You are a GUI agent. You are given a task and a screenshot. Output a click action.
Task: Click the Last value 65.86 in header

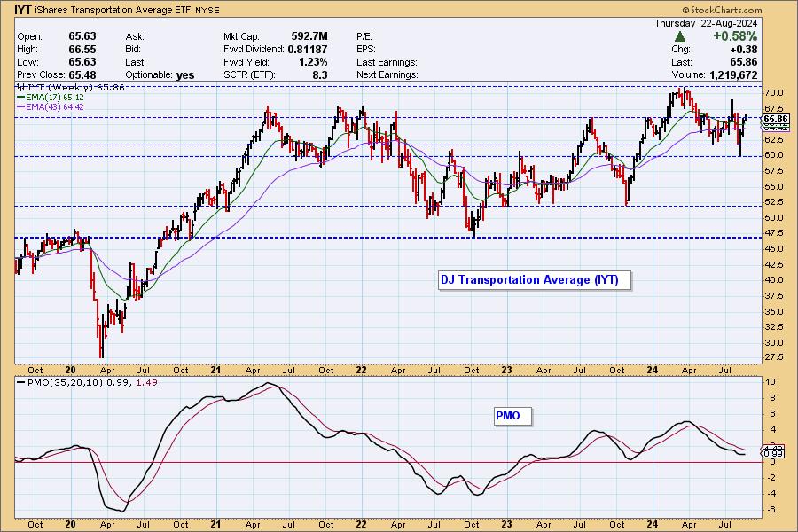744,62
